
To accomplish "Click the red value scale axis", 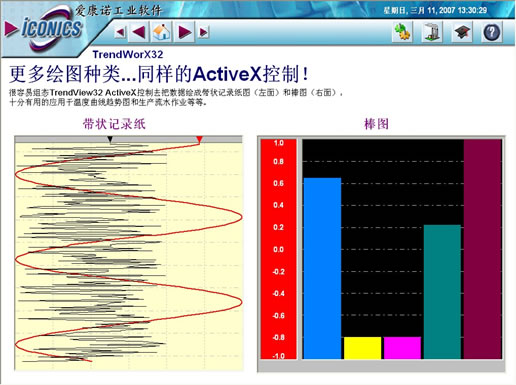I will pyautogui.click(x=278, y=249).
